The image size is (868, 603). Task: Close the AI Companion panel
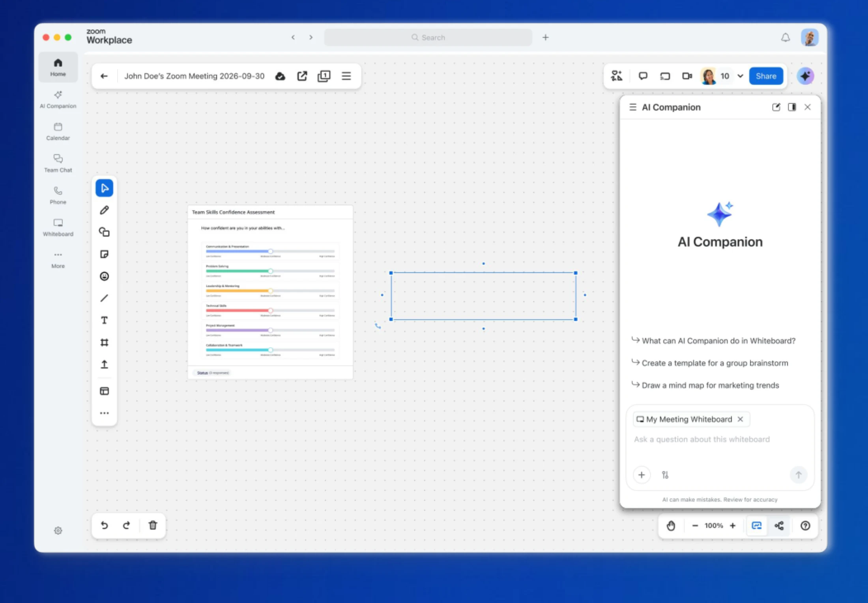coord(807,107)
